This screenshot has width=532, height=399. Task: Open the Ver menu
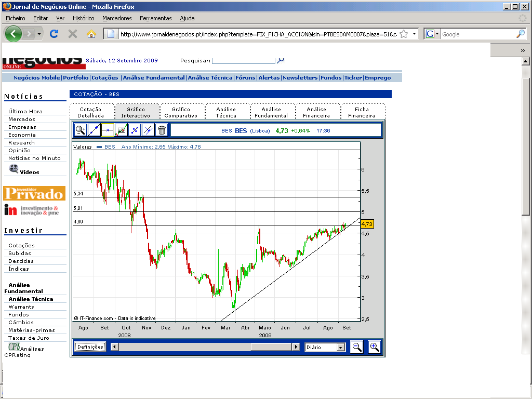point(60,18)
